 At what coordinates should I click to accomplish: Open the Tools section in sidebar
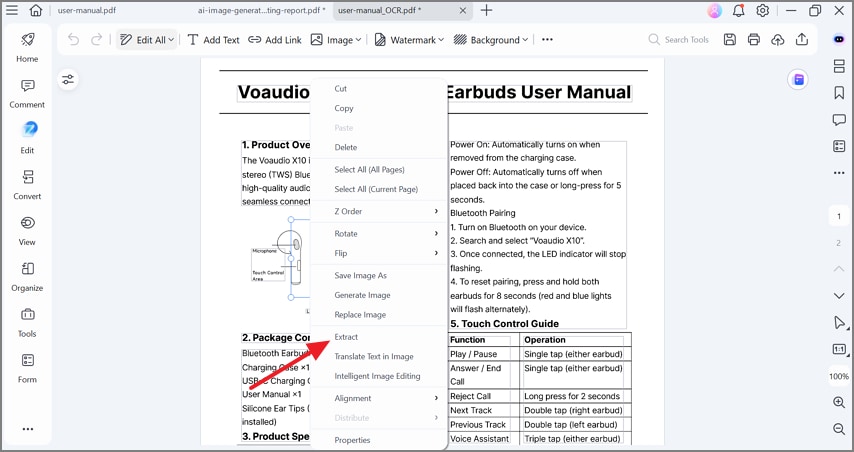pyautogui.click(x=27, y=322)
